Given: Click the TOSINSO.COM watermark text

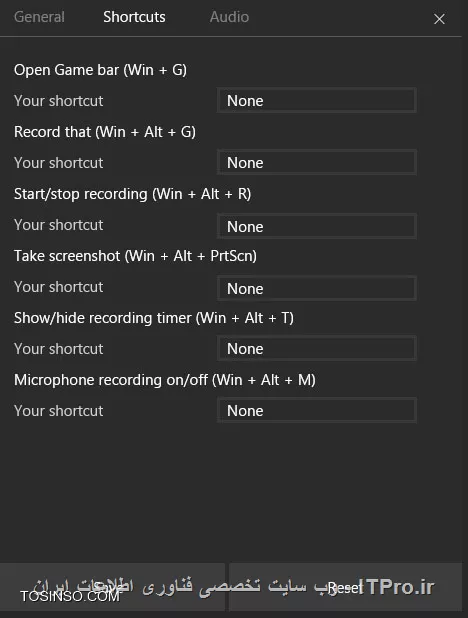Looking at the screenshot, I should (x=70, y=596).
